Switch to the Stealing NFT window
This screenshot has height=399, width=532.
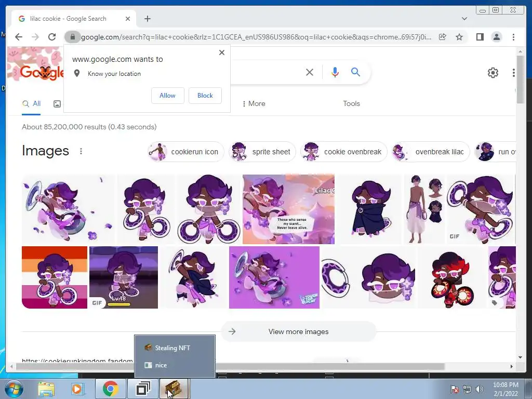pos(175,348)
